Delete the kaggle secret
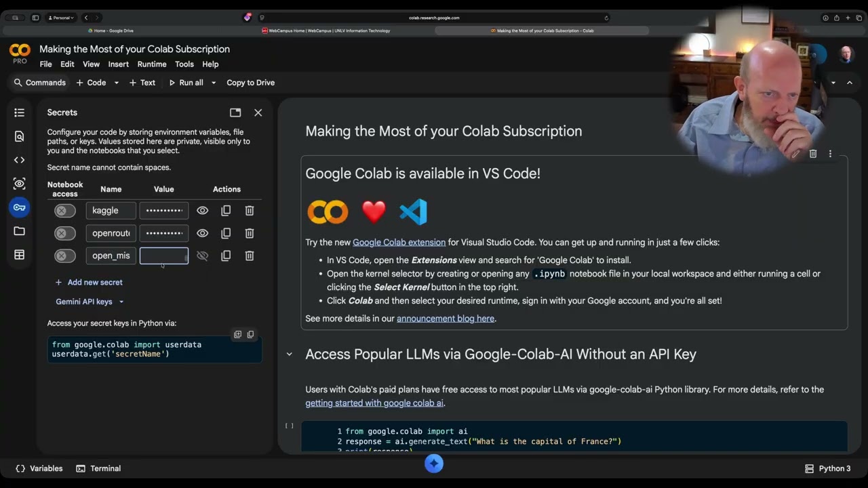Viewport: 868px width, 488px height. point(250,211)
